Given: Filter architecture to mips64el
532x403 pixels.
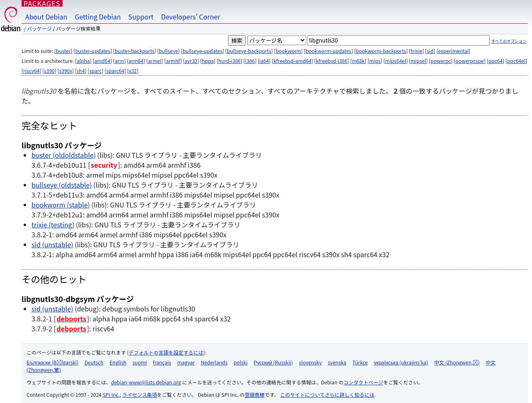Looking at the screenshot, I should pyautogui.click(x=396, y=61).
